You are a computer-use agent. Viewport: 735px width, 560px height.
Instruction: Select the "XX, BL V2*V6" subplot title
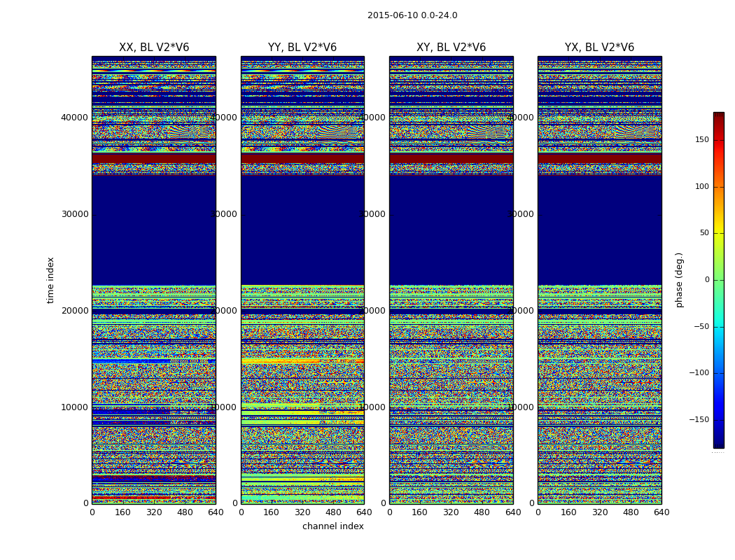pos(154,48)
